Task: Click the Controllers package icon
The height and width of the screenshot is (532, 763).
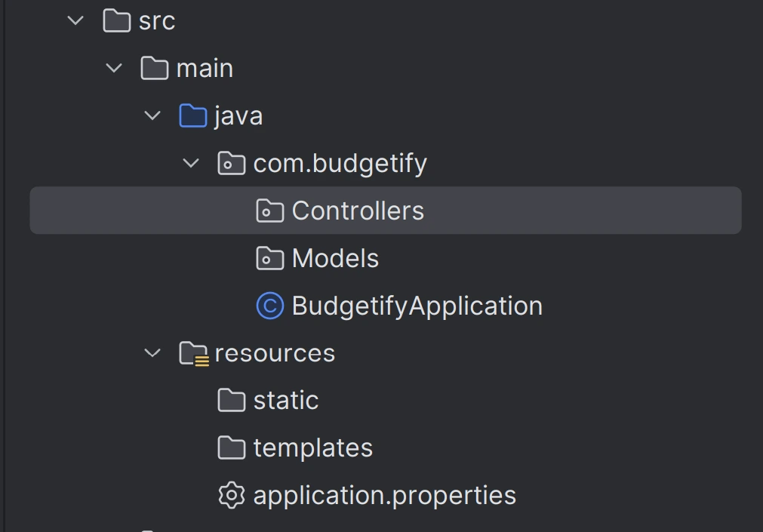Action: 269,211
